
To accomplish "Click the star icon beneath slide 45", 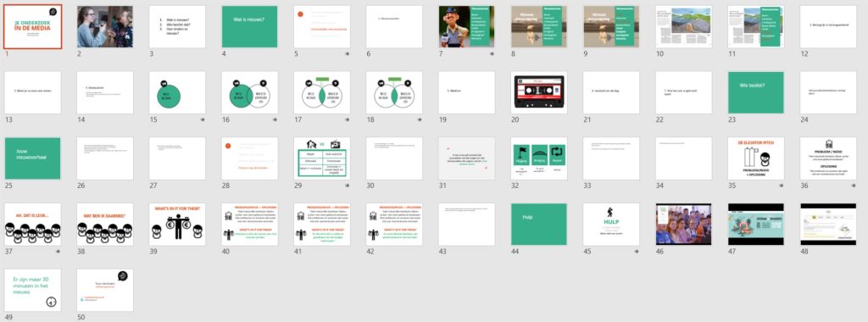I will (637, 251).
